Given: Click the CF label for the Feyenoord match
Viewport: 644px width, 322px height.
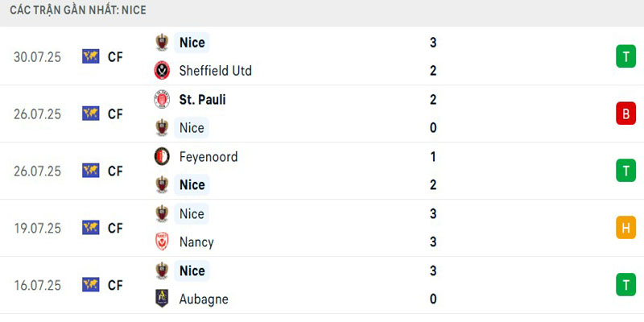Looking at the screenshot, I should (x=115, y=171).
